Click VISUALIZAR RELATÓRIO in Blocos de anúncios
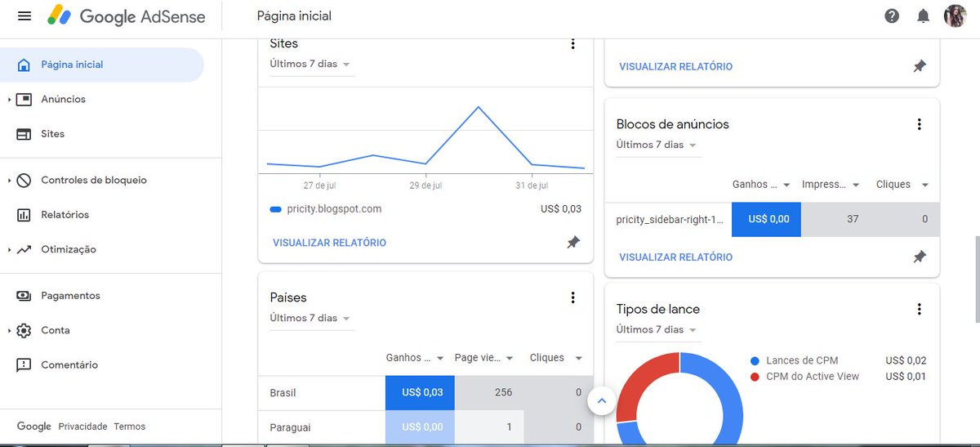980x447 pixels. pyautogui.click(x=675, y=257)
